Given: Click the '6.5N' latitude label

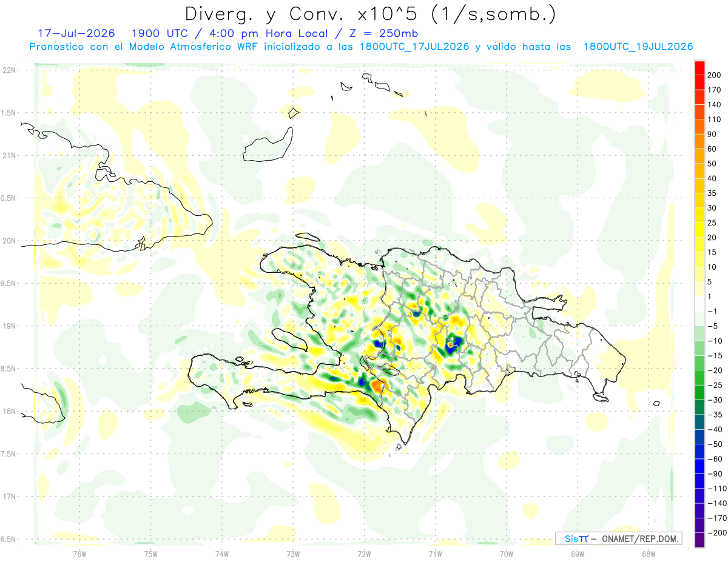Looking at the screenshot, I should 9,540.
